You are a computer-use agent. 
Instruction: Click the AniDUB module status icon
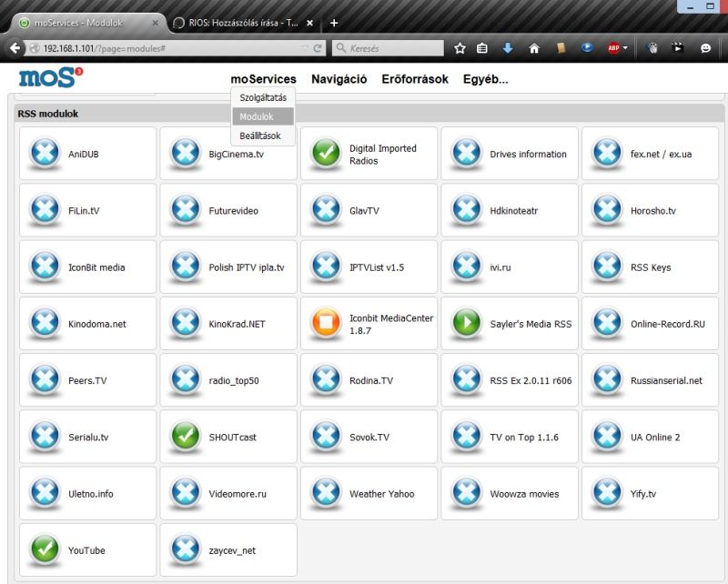click(x=45, y=152)
